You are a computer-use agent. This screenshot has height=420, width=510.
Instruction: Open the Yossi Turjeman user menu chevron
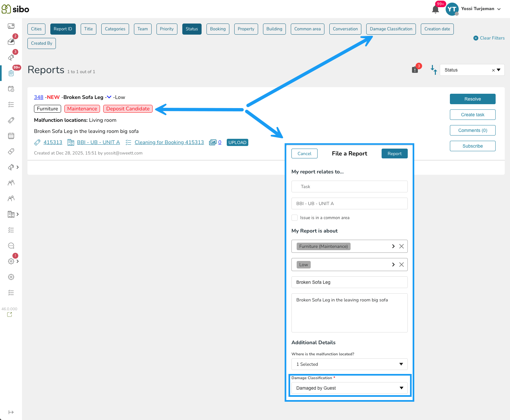click(x=499, y=9)
